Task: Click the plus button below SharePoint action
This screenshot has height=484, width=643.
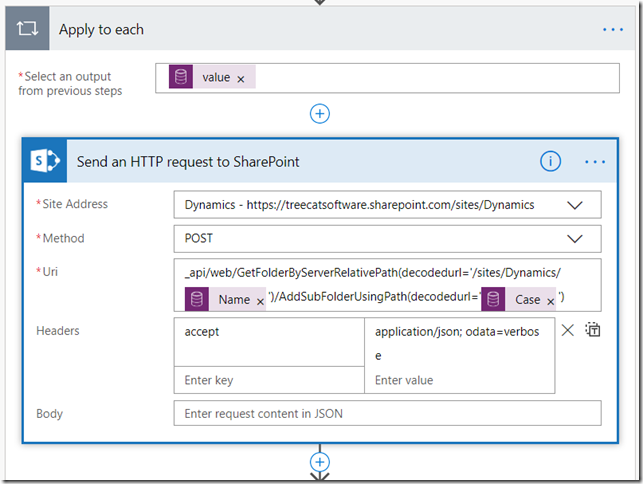Action: (320, 462)
